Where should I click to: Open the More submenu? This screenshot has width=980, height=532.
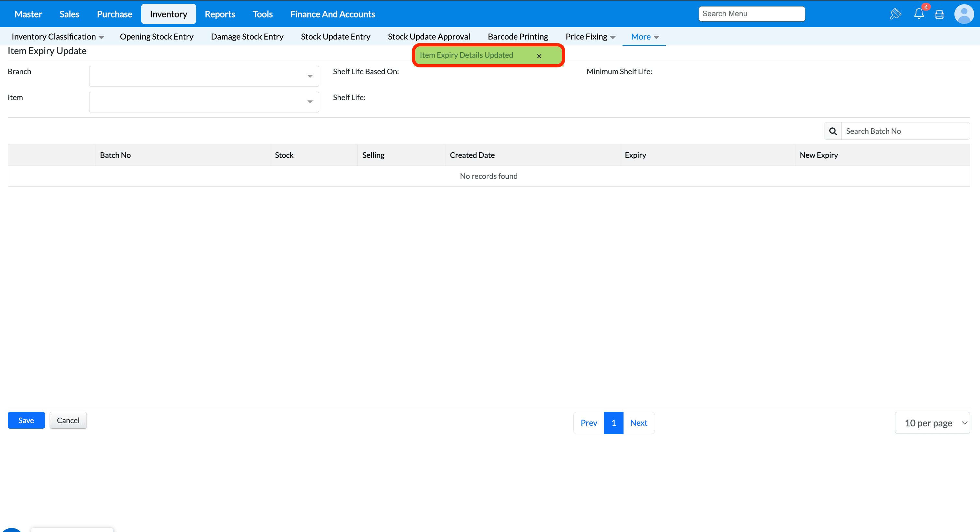[645, 37]
